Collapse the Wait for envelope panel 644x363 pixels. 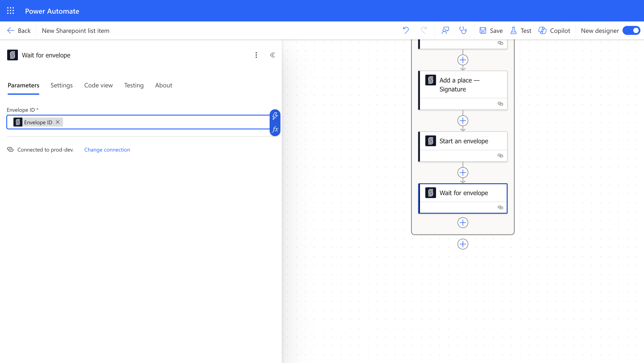[273, 55]
